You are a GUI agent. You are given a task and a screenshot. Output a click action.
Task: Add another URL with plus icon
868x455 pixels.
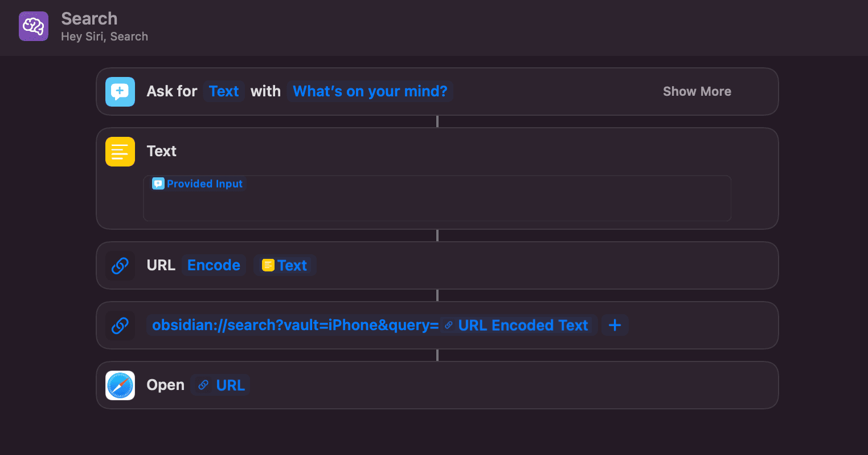pos(615,325)
